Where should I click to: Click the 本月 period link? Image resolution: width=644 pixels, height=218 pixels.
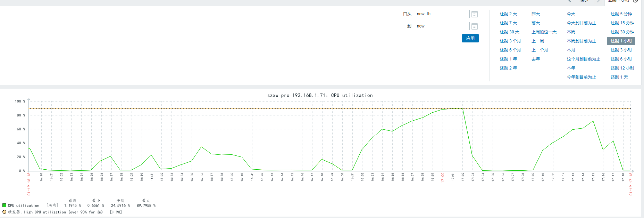pyautogui.click(x=571, y=50)
